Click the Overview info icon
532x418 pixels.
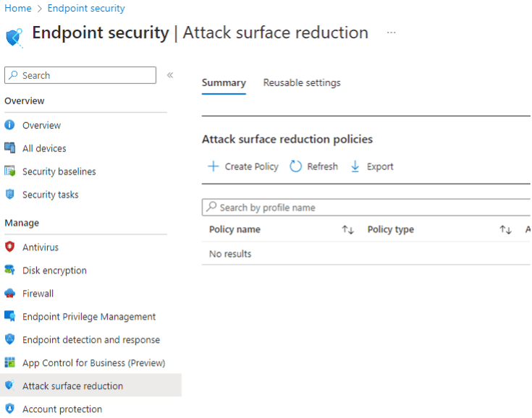click(9, 125)
